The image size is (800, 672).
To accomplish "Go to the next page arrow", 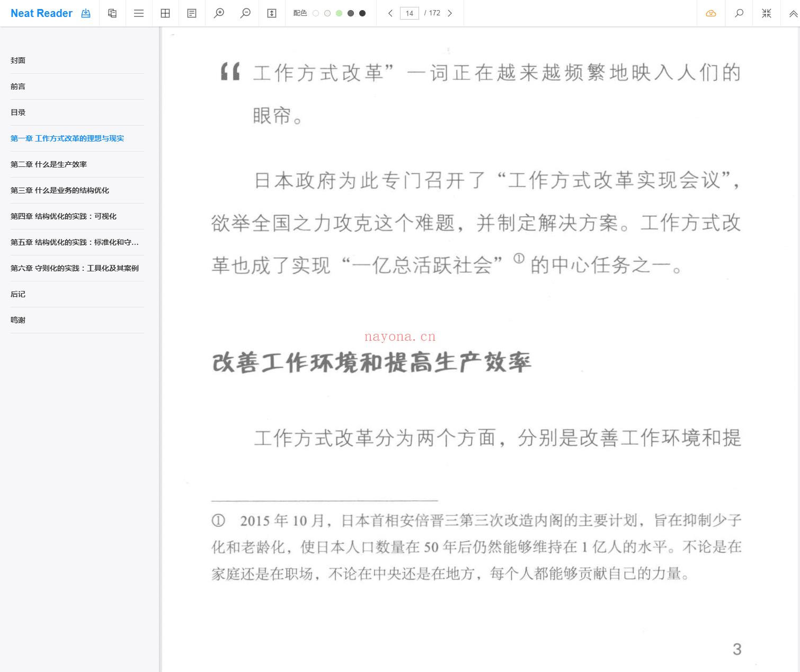I will point(450,13).
